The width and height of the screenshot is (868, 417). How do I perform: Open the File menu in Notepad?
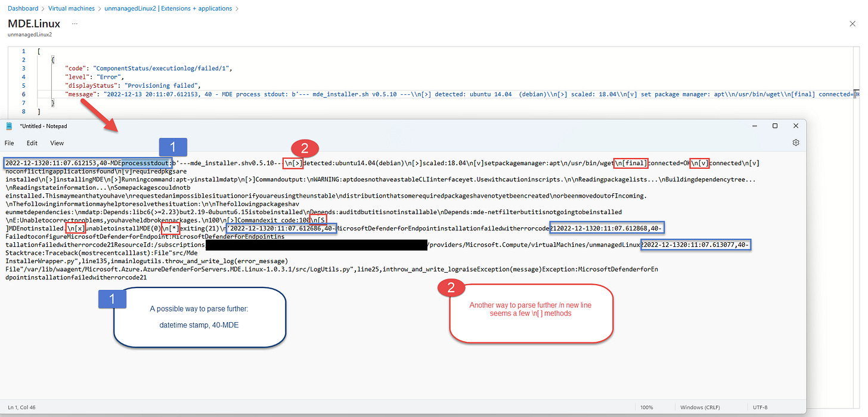10,143
